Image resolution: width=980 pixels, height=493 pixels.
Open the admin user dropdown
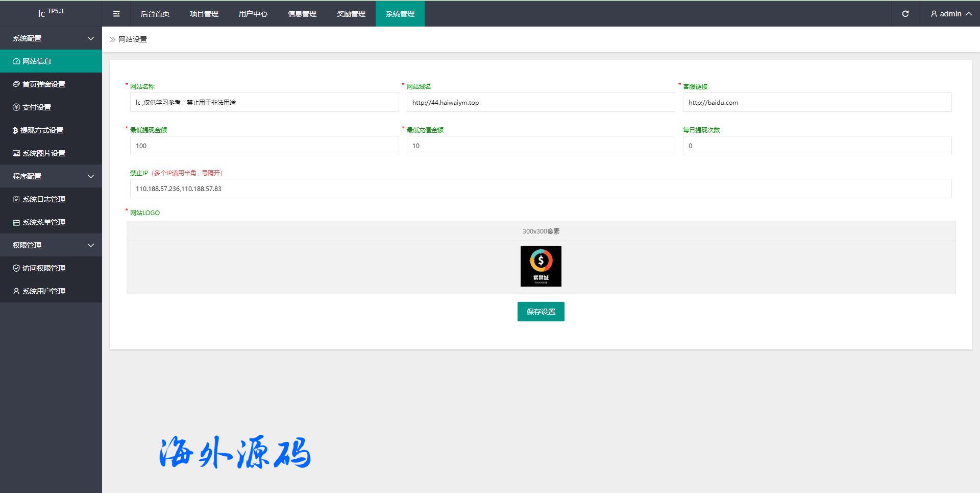[x=950, y=14]
